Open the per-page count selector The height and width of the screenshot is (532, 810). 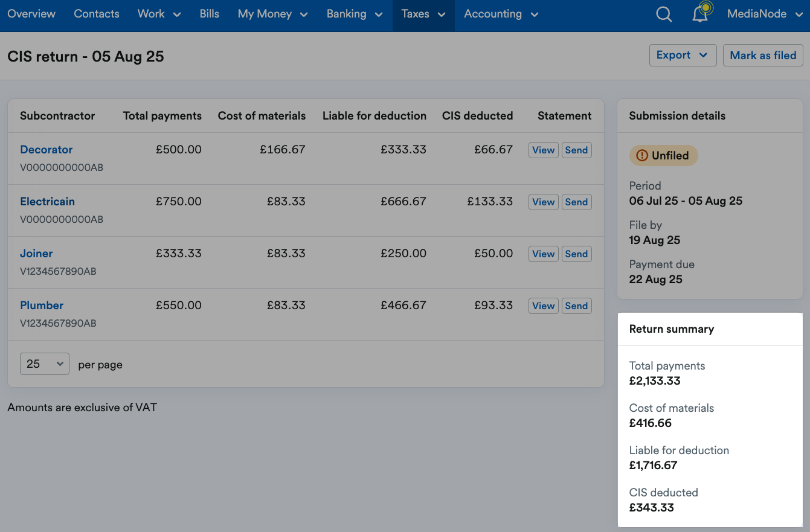tap(44, 364)
